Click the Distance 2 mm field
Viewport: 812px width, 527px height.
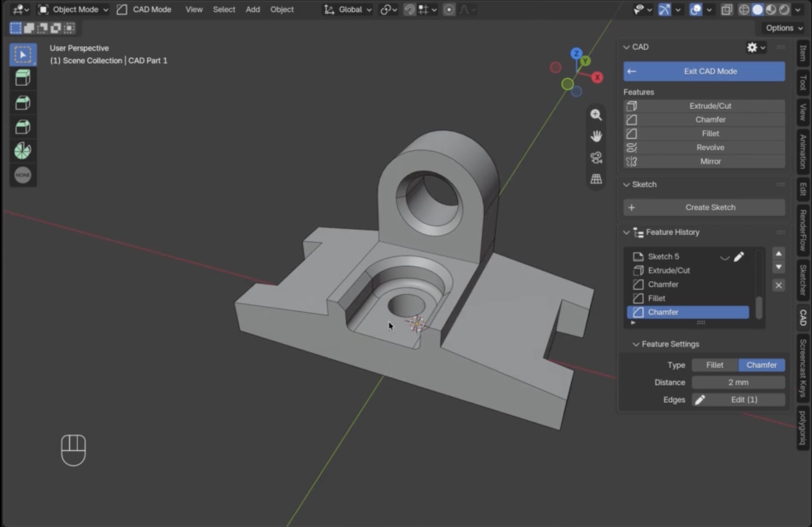pyautogui.click(x=739, y=383)
